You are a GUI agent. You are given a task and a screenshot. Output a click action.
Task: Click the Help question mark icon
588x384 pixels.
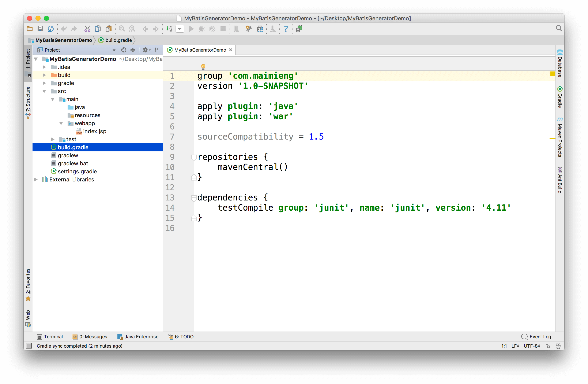[x=286, y=29]
